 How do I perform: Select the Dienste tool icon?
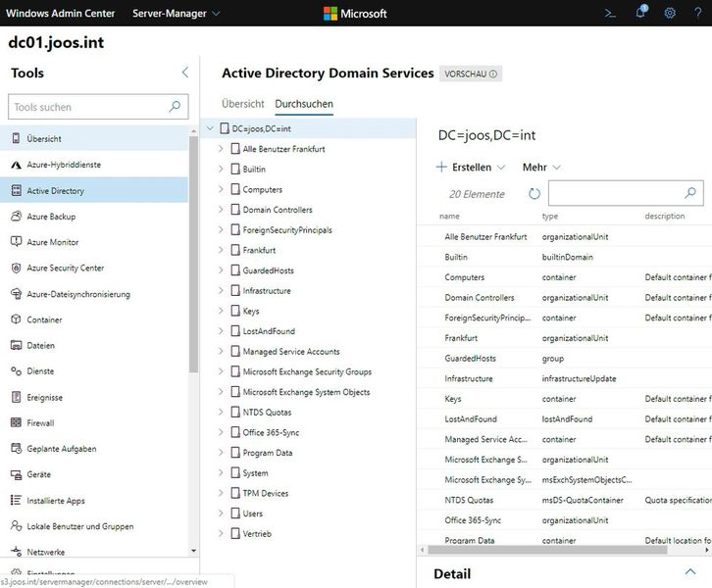pyautogui.click(x=16, y=371)
